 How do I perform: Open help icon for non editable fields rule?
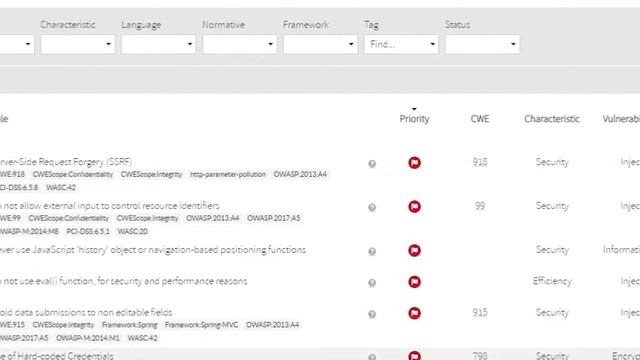pos(372,314)
